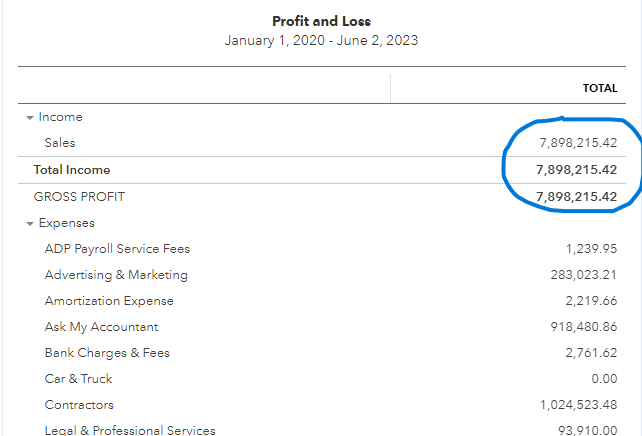Open the Sales amount 7,898,215.42

pos(576,143)
